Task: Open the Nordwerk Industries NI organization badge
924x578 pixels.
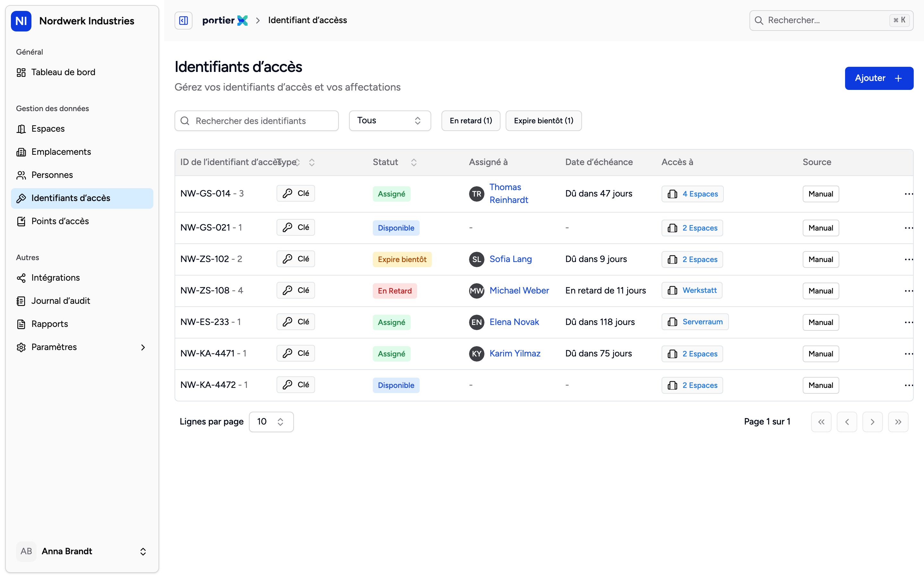Action: tap(21, 21)
